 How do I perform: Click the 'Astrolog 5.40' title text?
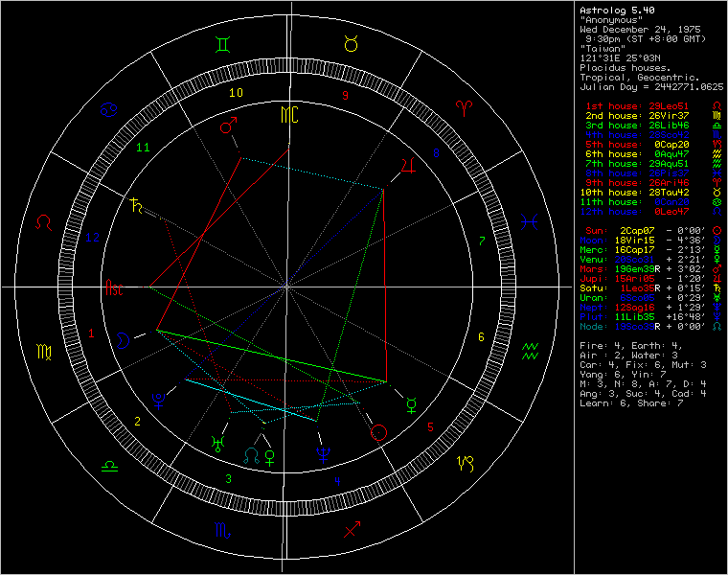[x=617, y=11]
